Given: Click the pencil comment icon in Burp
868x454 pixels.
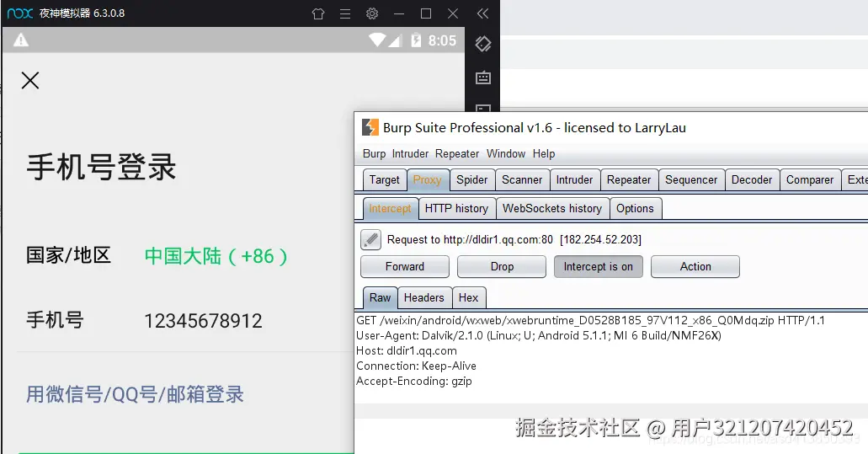Looking at the screenshot, I should [371, 240].
